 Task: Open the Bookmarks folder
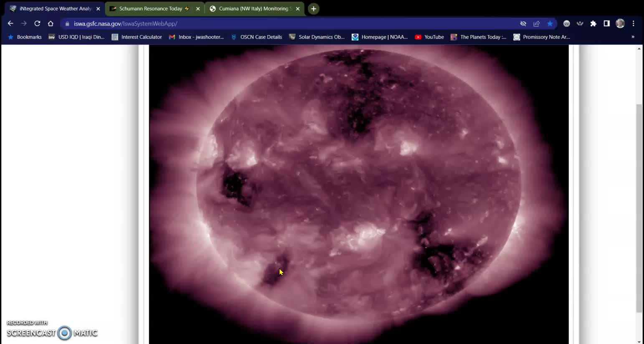[25, 37]
